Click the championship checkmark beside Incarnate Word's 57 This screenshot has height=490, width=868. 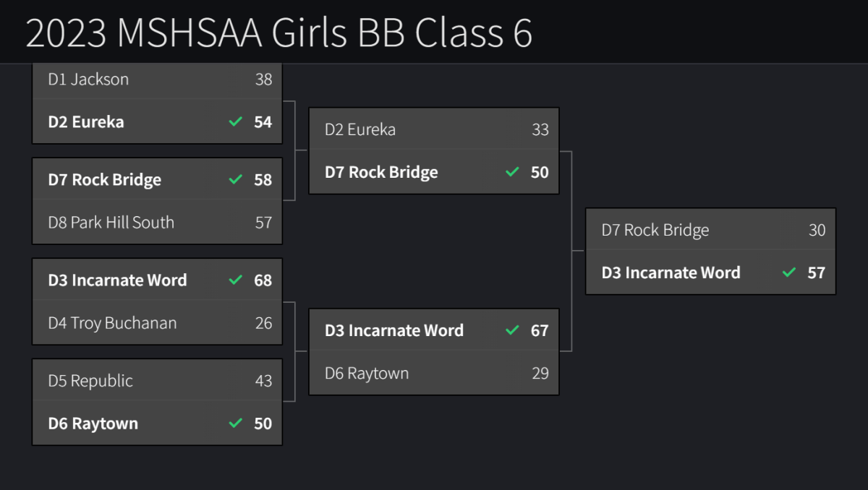click(789, 273)
